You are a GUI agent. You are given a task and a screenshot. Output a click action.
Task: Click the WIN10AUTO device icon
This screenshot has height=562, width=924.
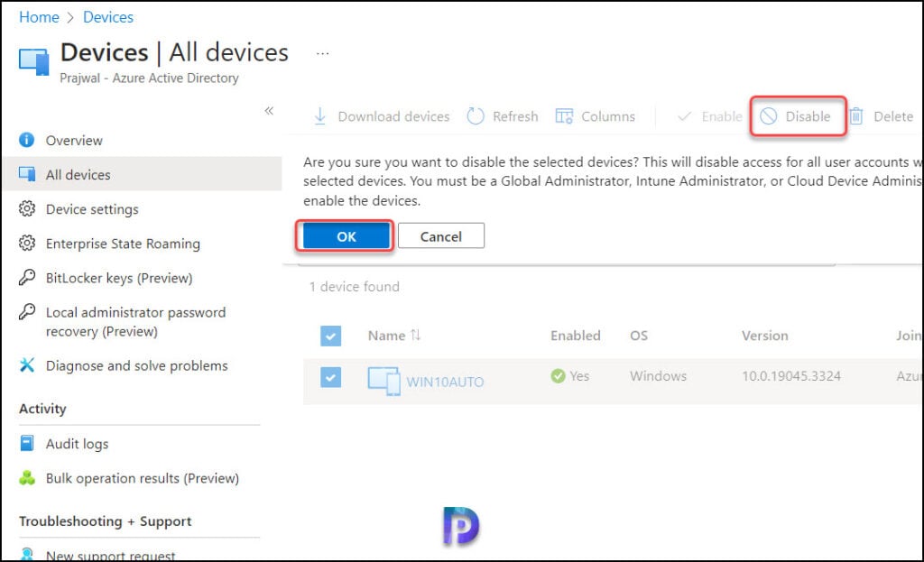click(383, 381)
